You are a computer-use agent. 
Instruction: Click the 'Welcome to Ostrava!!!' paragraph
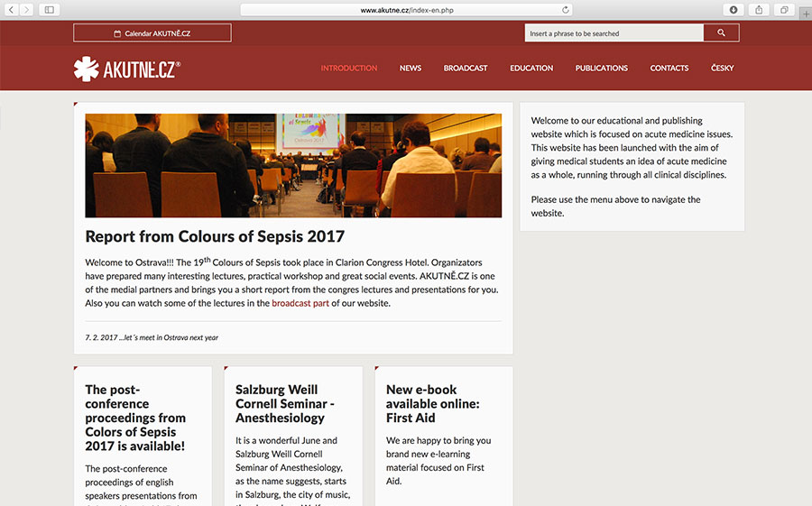(291, 283)
